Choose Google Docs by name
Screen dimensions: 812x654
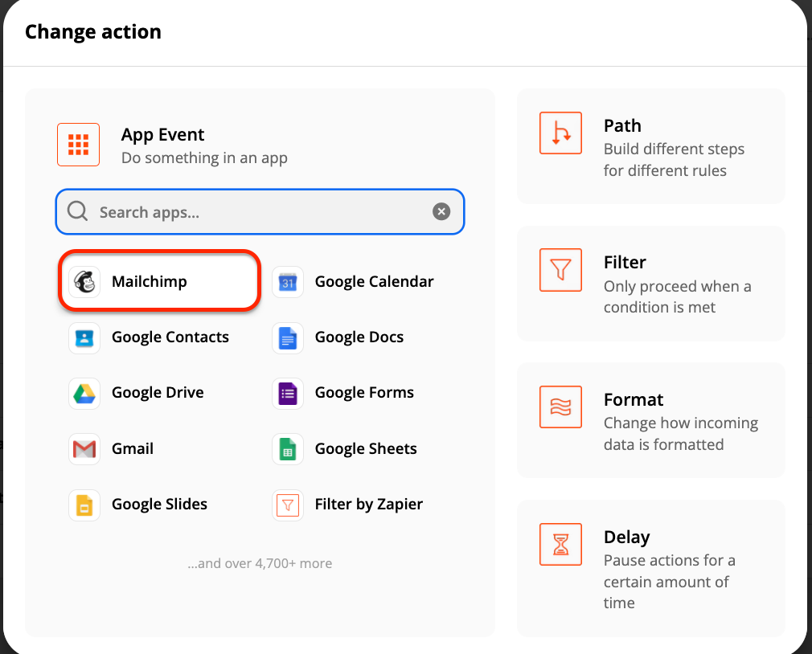pos(359,337)
